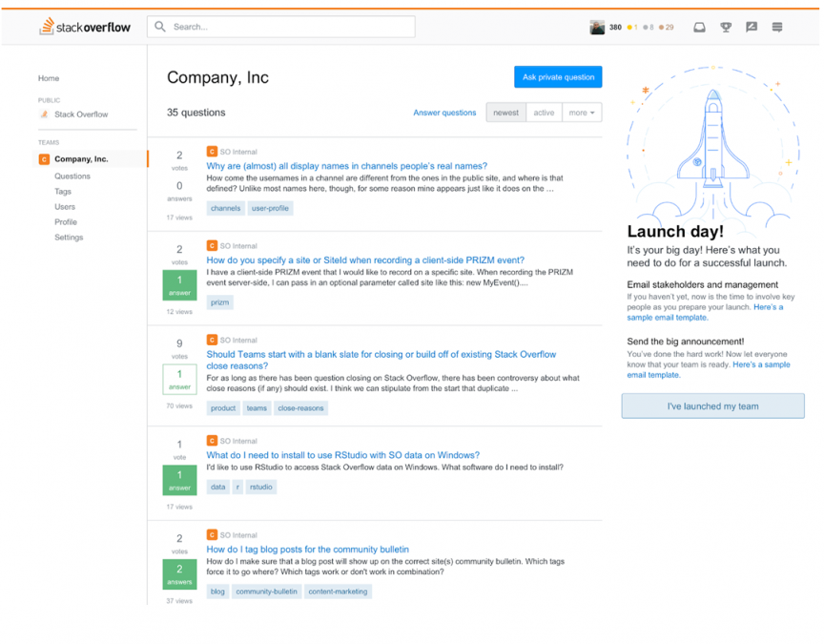The image size is (824, 644).
Task: Select the active sort tab
Action: coord(544,113)
